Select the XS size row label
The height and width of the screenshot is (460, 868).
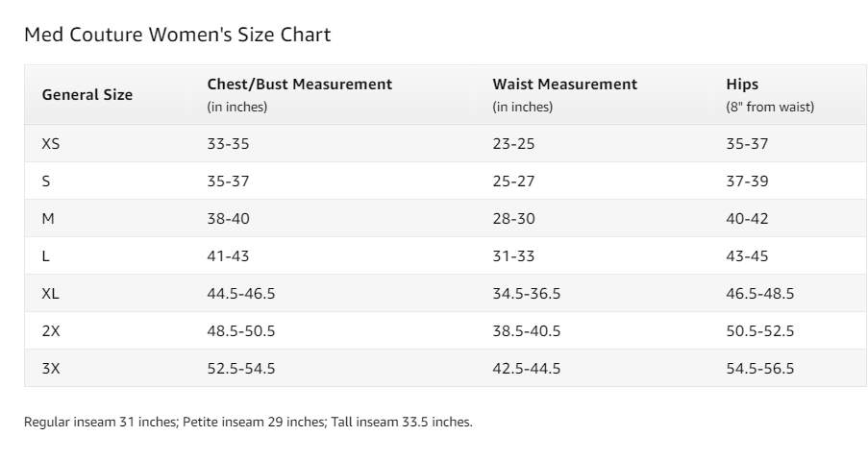pos(51,144)
